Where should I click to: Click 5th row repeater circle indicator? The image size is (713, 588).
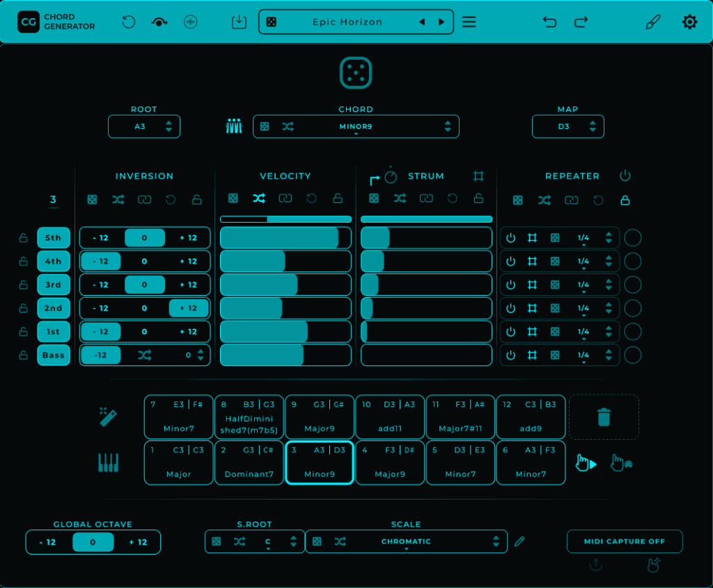click(x=632, y=238)
